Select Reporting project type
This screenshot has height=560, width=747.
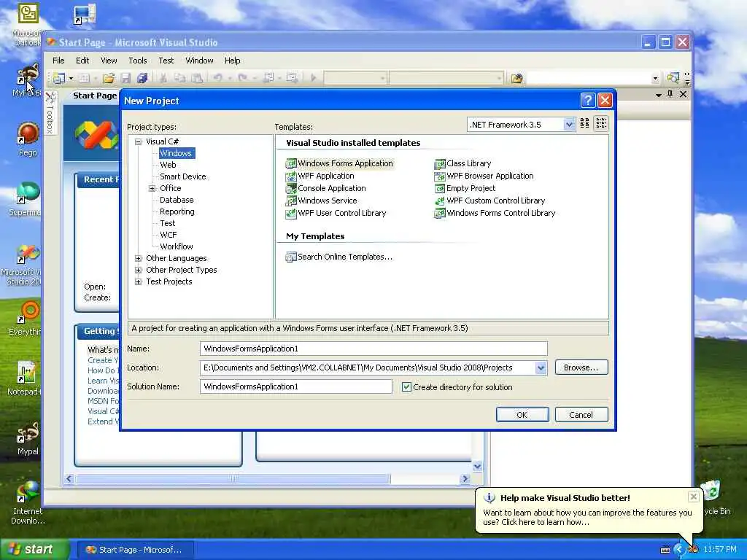[x=177, y=212]
